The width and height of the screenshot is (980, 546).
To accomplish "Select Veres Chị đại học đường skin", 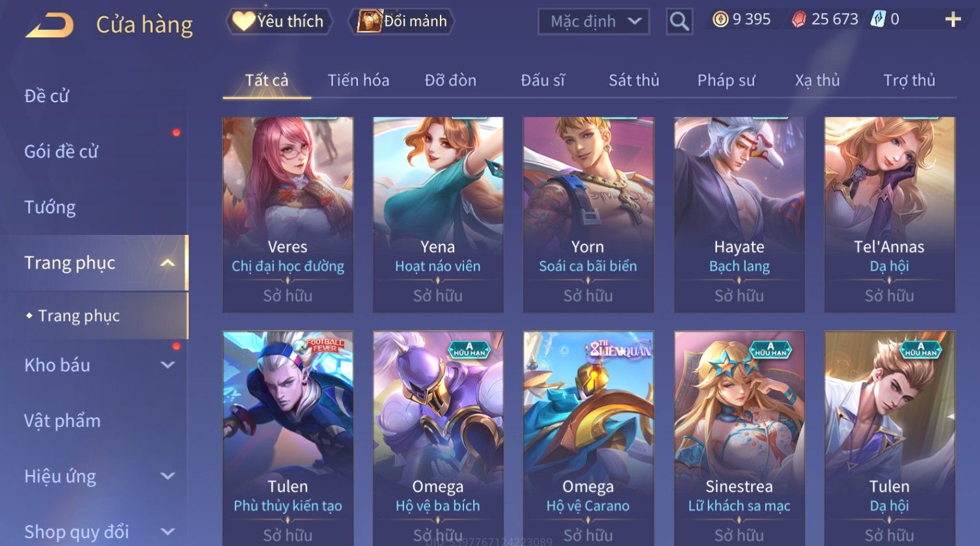I will click(x=288, y=215).
